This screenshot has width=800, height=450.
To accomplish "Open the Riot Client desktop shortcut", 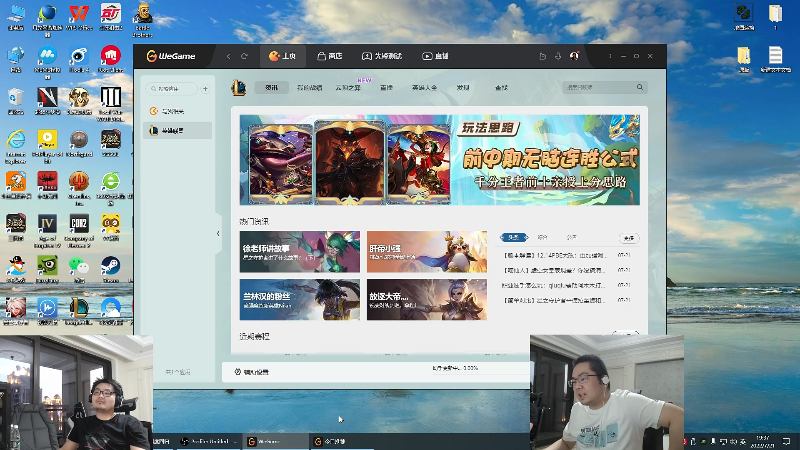I will point(111,59).
